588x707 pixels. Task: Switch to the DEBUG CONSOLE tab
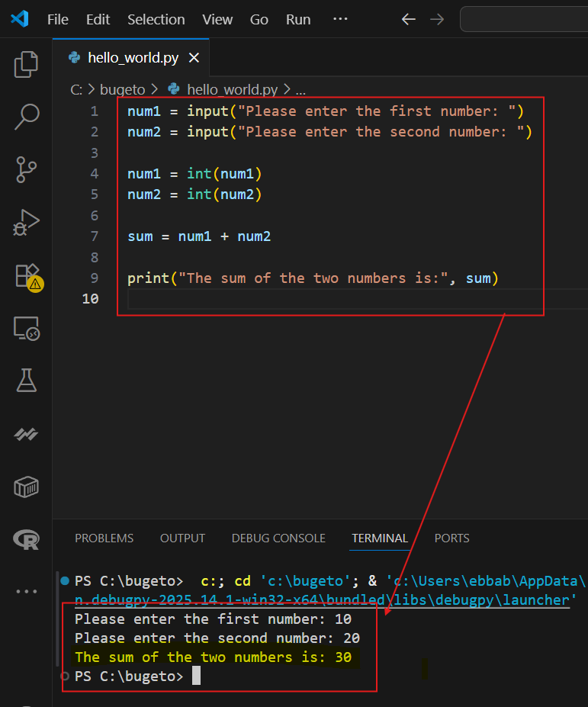(x=278, y=538)
